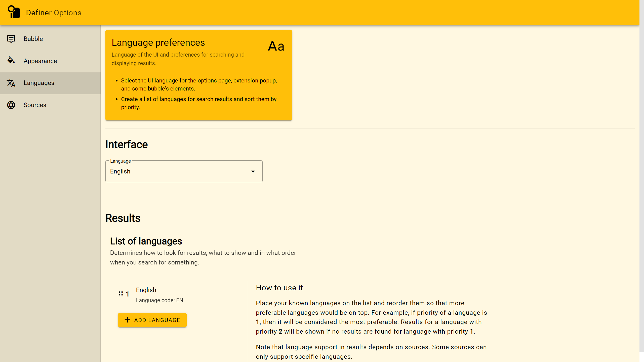Screen dimensions: 644x362
Task: Grab the drag handle next to English
Action: [121, 293]
